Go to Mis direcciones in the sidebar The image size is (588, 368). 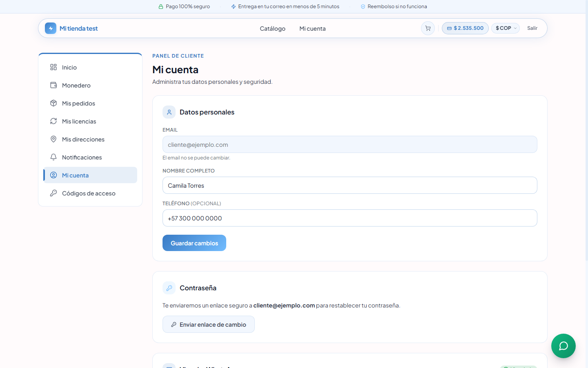90,139
